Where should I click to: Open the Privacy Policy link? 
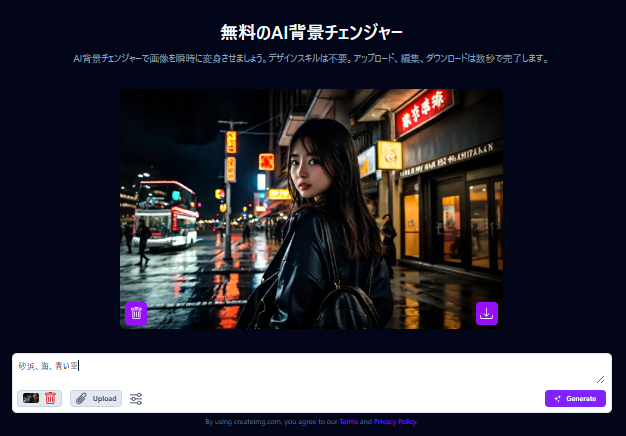395,422
